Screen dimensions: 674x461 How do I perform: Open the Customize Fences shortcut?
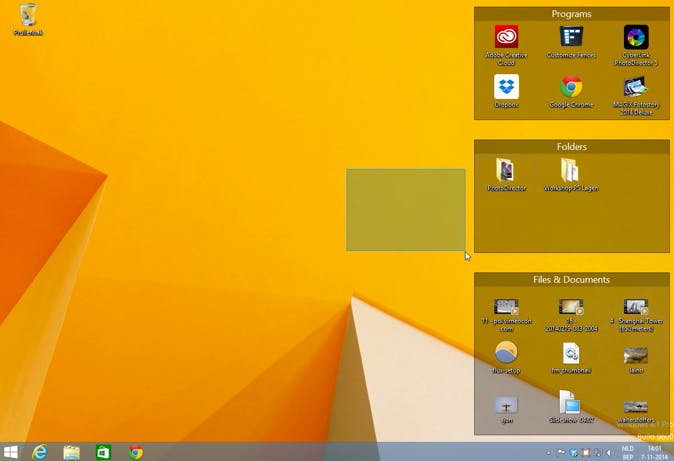571,42
